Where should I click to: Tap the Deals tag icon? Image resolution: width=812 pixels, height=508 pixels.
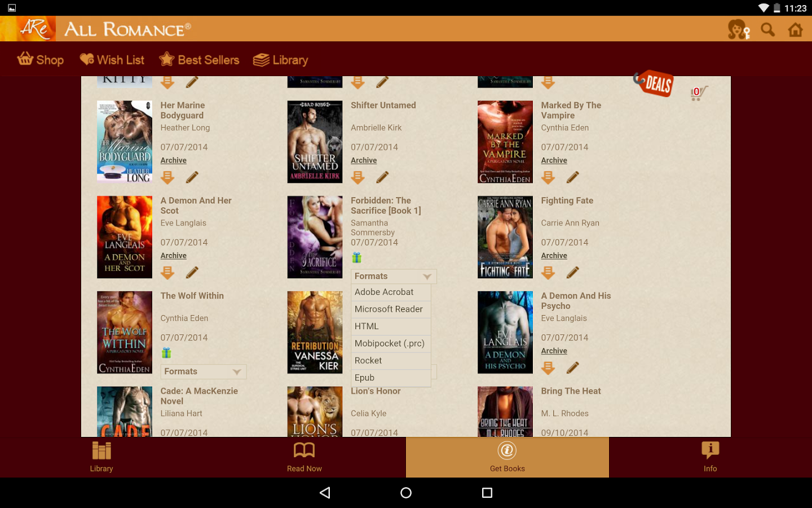654,84
